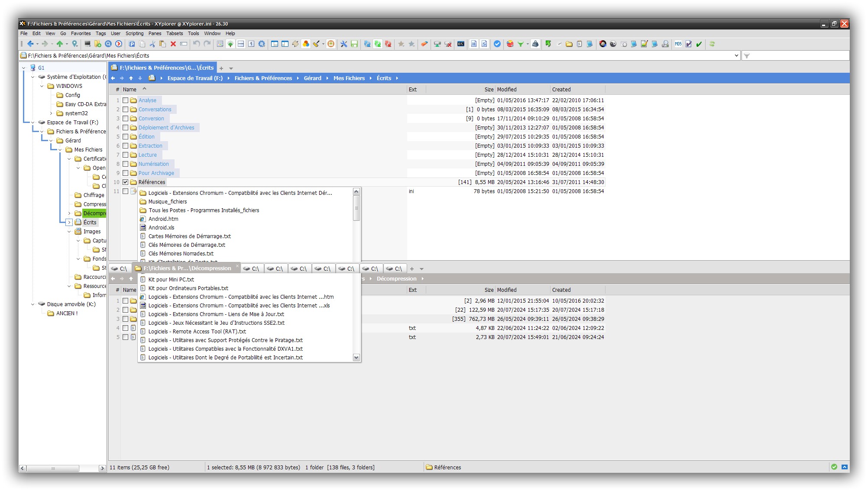The height and width of the screenshot is (491, 868).
Task: Click the command prompt icon in toolbar
Action: pyautogui.click(x=461, y=44)
